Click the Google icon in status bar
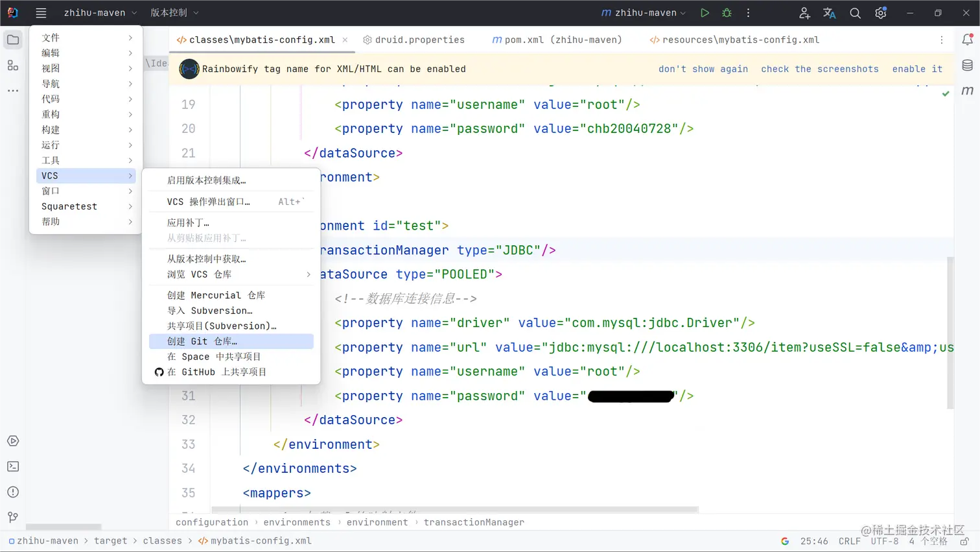 [x=785, y=541]
